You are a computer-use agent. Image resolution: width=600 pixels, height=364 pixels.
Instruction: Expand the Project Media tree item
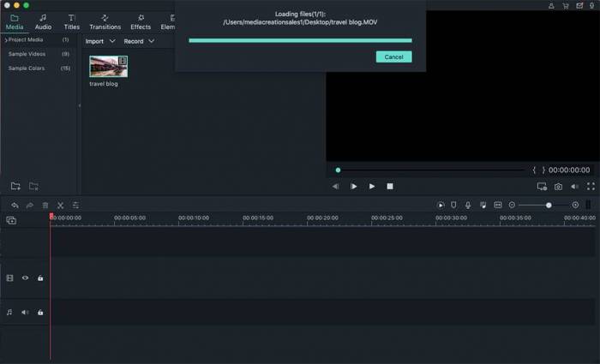pos(6,40)
